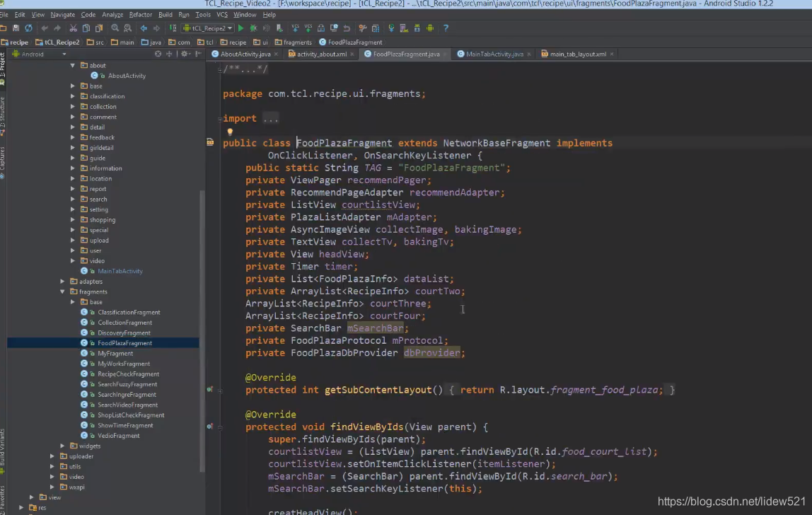The image size is (812, 515).
Task: Click the Find magnifying glass icon
Action: (114, 28)
